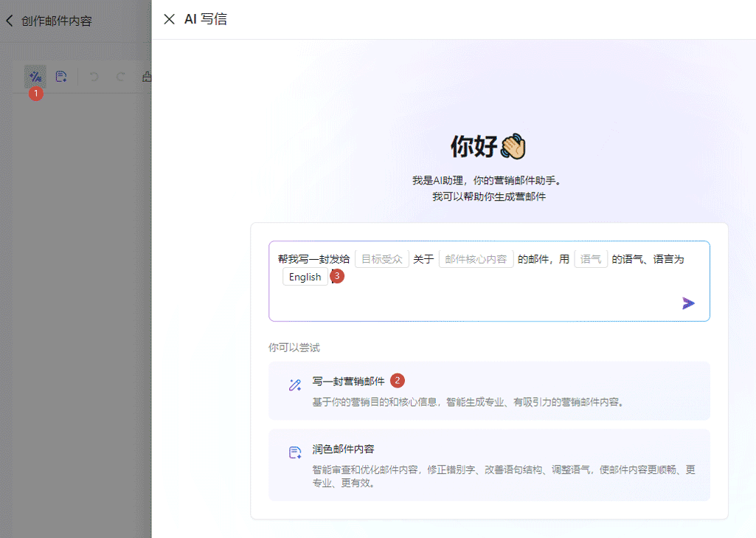Click the AI 写信 panel title
The height and width of the screenshot is (538, 756).
tap(207, 19)
